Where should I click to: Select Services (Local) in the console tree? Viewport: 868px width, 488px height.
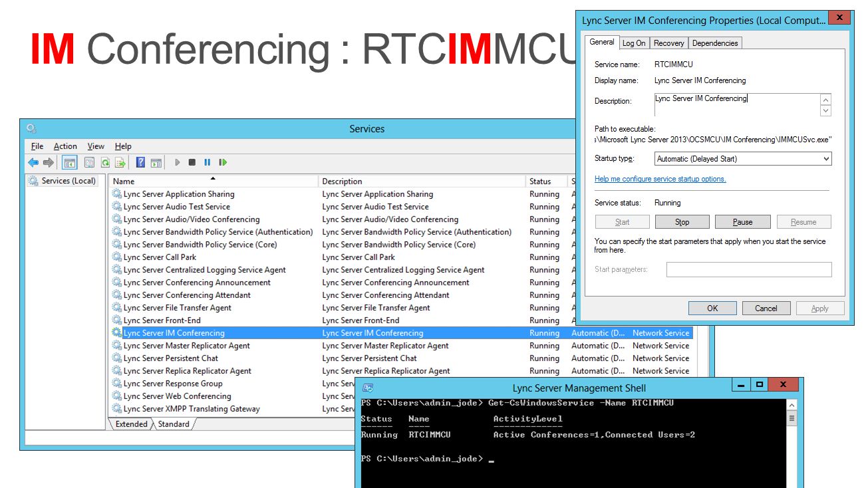tap(62, 181)
